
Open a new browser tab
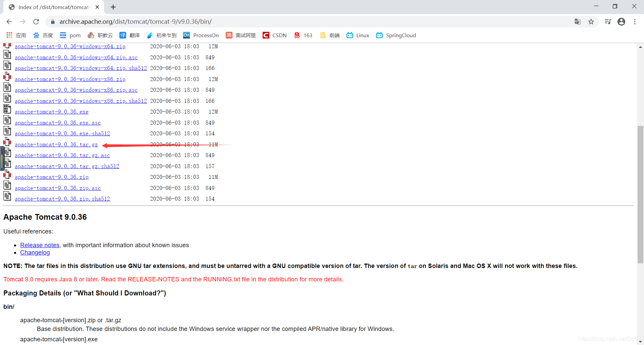(x=113, y=7)
